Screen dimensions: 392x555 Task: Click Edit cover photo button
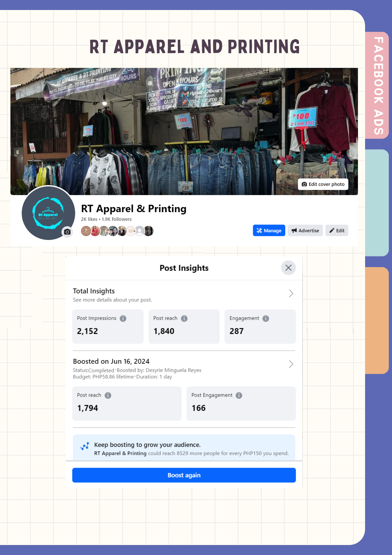click(x=323, y=184)
